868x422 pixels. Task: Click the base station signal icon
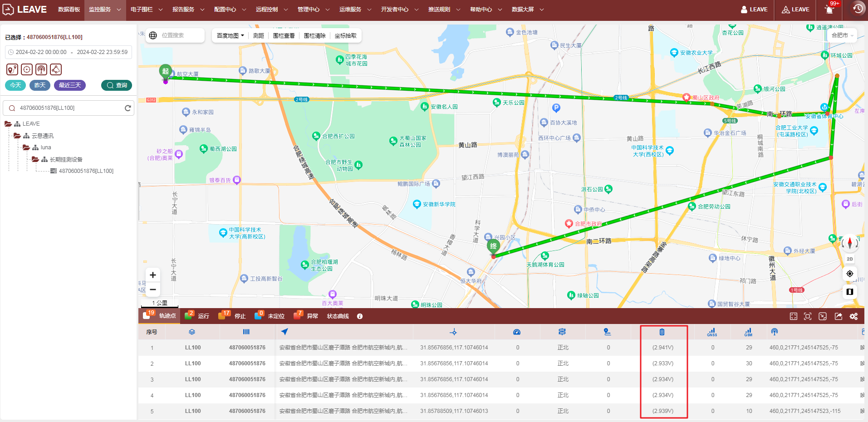tap(41, 69)
